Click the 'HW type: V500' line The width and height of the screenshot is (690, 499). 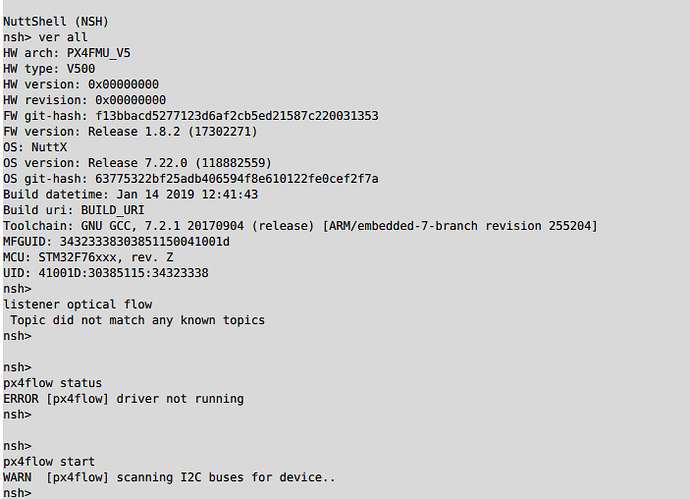[49, 69]
